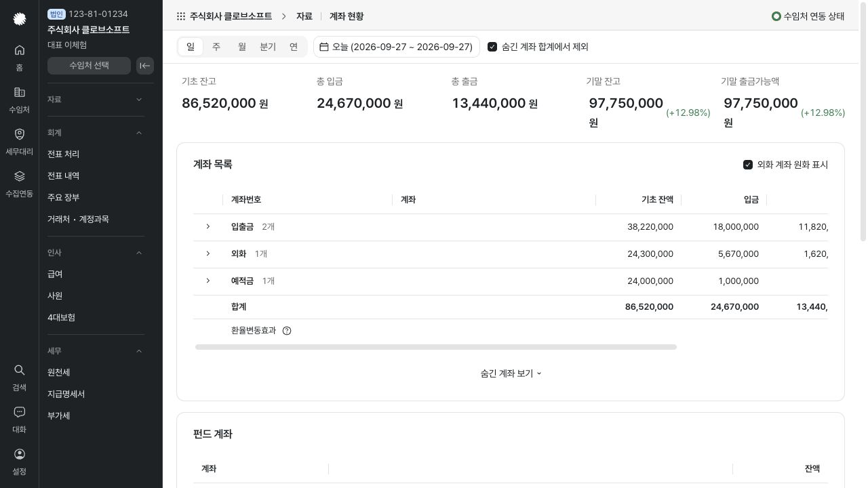Open the 검색 magnifier icon
The height and width of the screenshot is (488, 868).
(x=20, y=370)
